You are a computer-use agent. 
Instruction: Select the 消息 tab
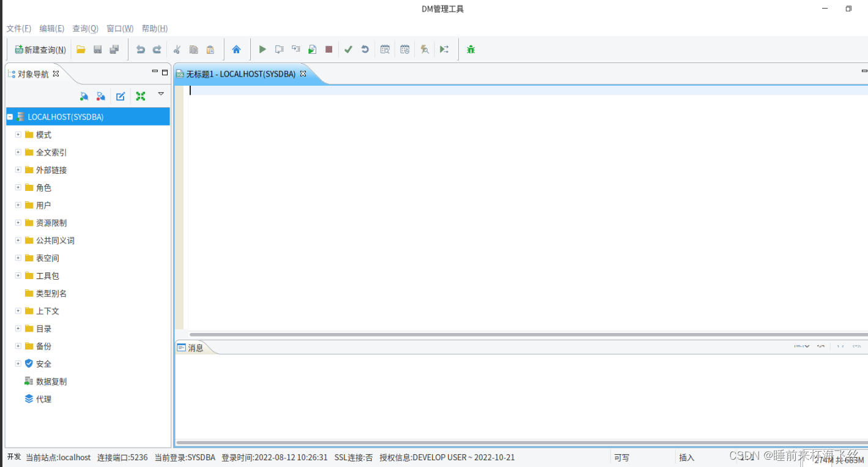click(196, 348)
